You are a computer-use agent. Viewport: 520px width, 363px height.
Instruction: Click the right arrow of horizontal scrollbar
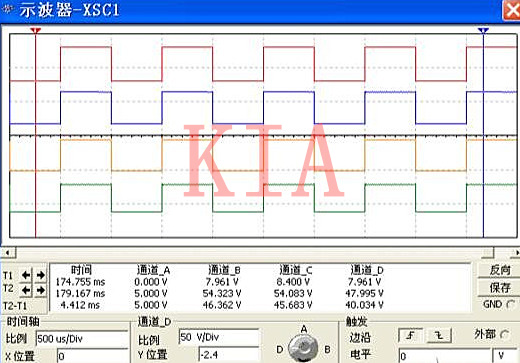[x=516, y=253]
